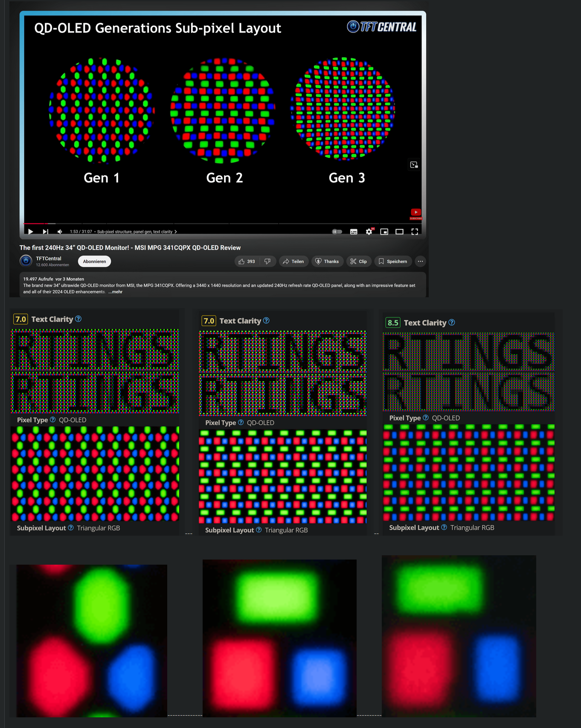581x728 pixels.
Task: Enter fullscreen mode
Action: [415, 232]
